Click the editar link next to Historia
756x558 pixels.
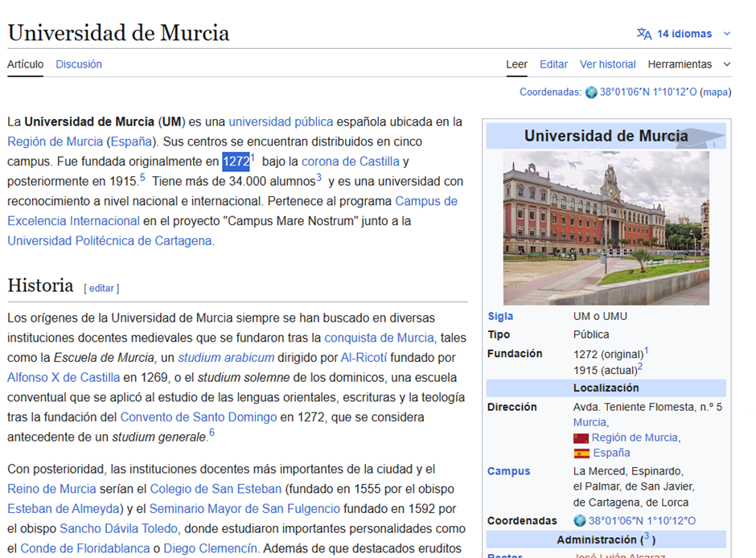pyautogui.click(x=101, y=288)
